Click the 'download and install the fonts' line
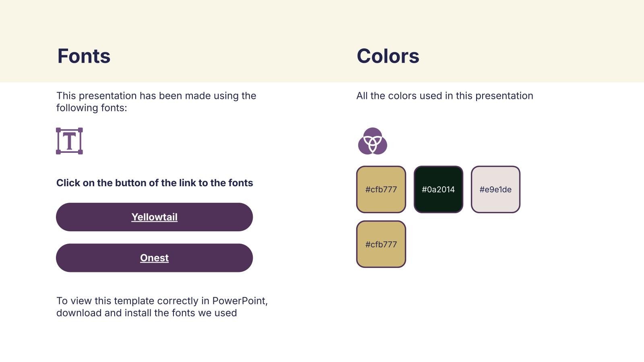Screen dimensions: 644x362 click(147, 313)
